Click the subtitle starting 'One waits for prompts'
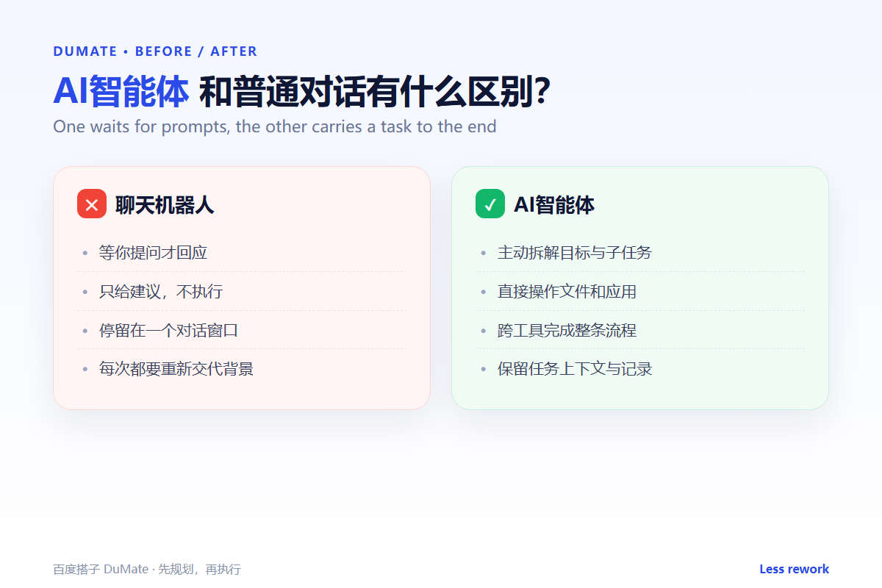Screen dimensions: 882x588 275,126
